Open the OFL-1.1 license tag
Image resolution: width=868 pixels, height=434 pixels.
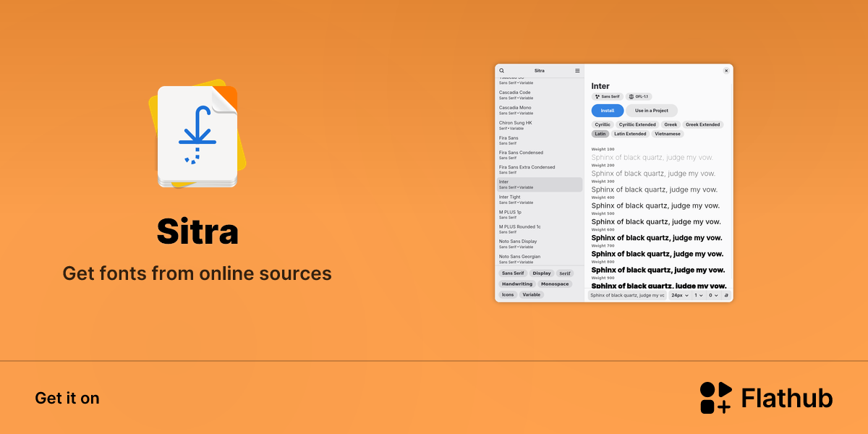click(639, 96)
